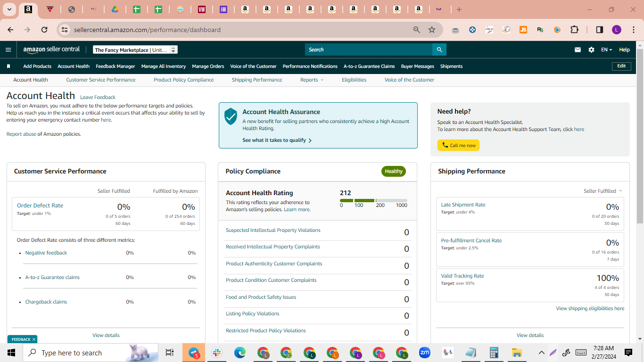Viewport: 644px width, 362px height.
Task: Click into the Seller Central search field
Action: pyautogui.click(x=369, y=49)
